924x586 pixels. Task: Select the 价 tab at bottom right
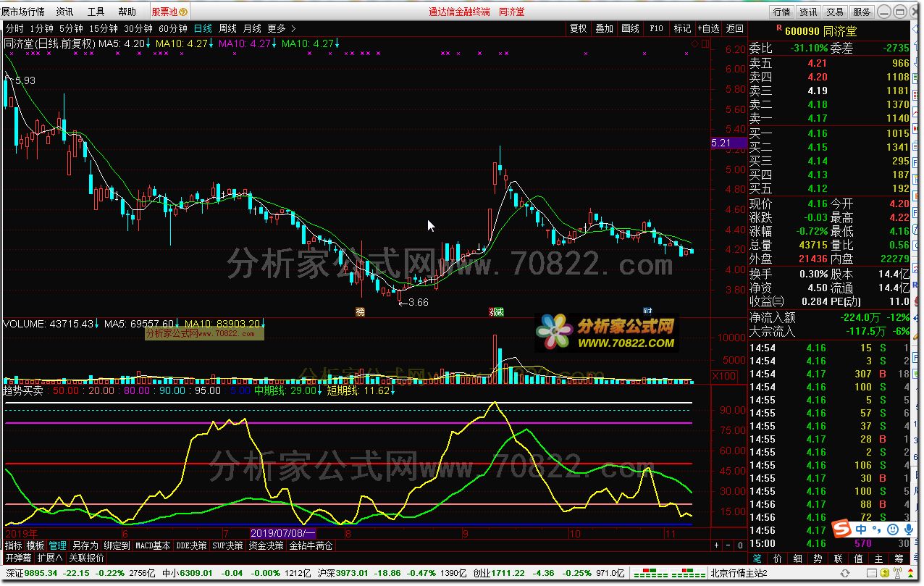click(778, 558)
